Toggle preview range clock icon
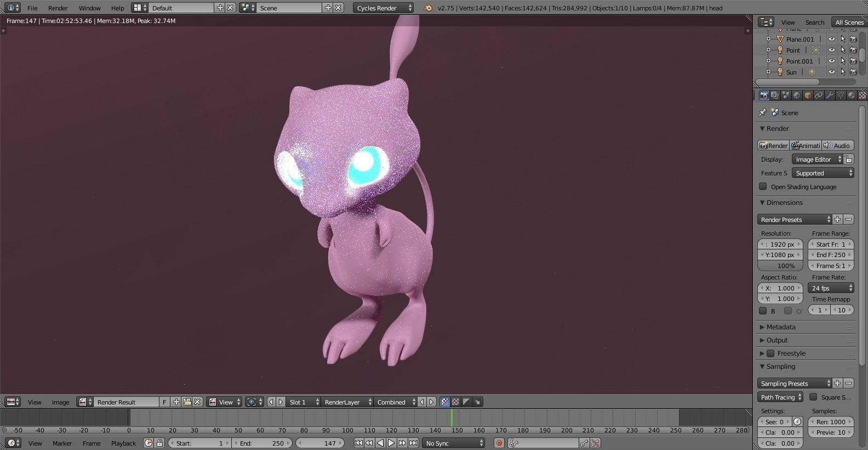This screenshot has width=868, height=450. [x=149, y=443]
